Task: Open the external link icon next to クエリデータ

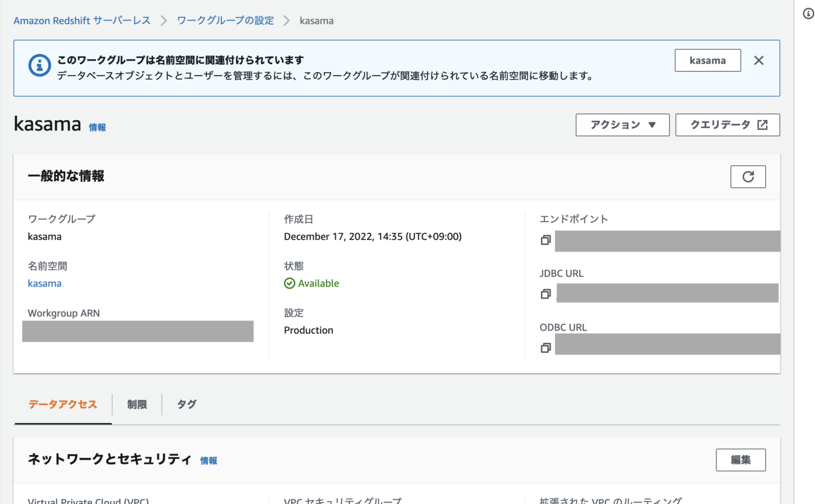Action: [763, 125]
